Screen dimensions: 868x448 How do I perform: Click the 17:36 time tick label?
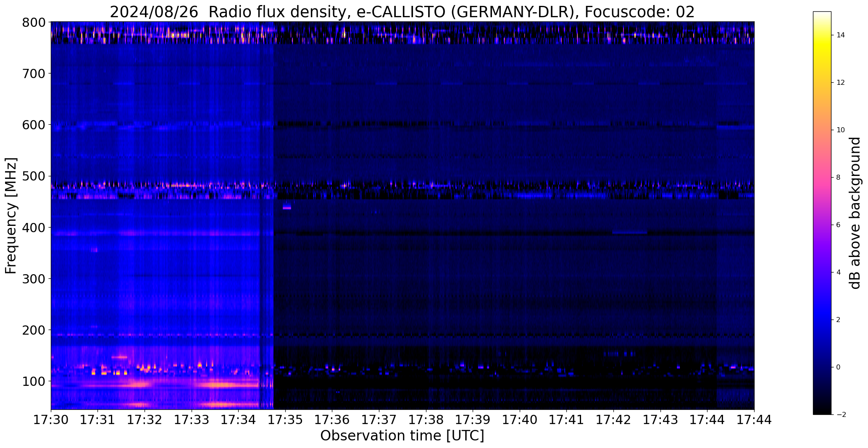tap(332, 419)
